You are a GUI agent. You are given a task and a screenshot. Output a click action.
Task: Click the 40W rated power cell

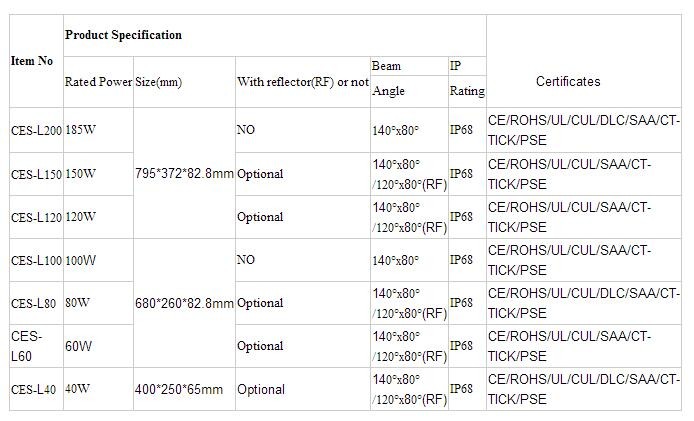click(x=98, y=389)
